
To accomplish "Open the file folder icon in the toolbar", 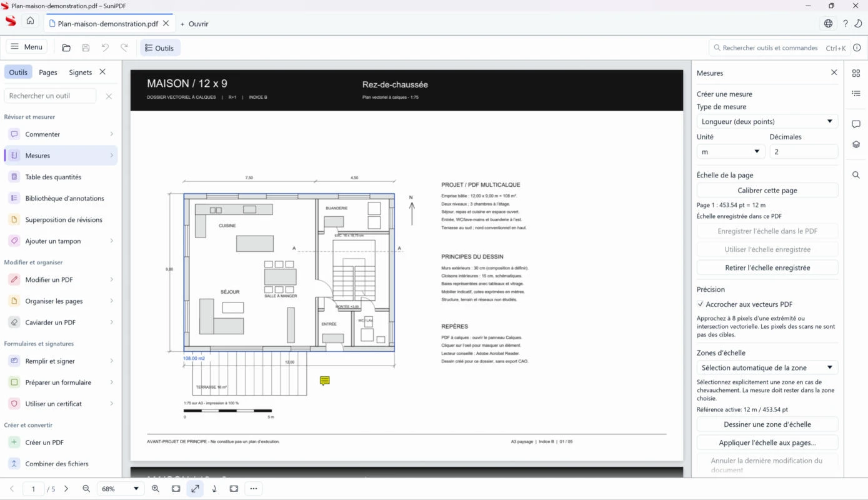I will (x=66, y=47).
